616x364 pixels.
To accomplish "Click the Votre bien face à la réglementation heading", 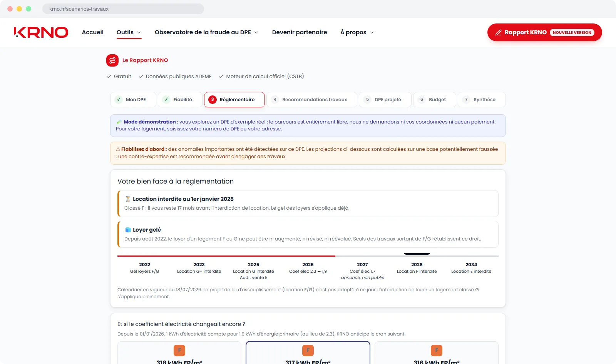I will click(x=176, y=182).
